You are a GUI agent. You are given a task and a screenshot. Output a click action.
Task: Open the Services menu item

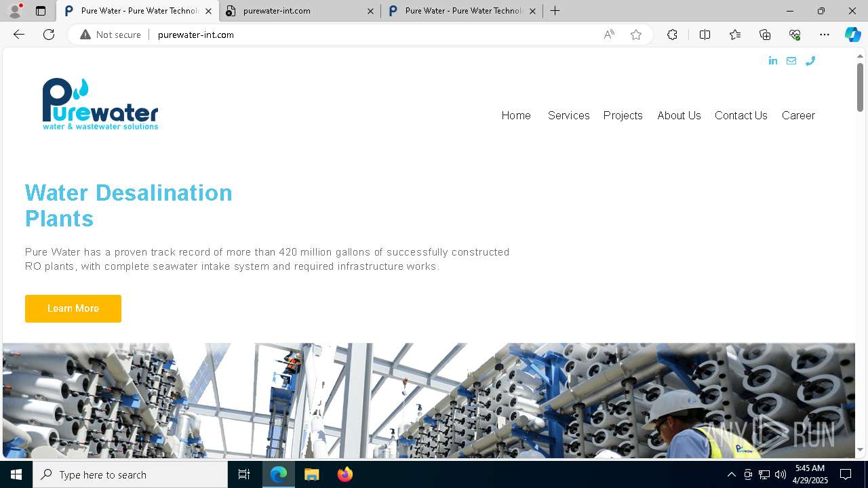(568, 115)
